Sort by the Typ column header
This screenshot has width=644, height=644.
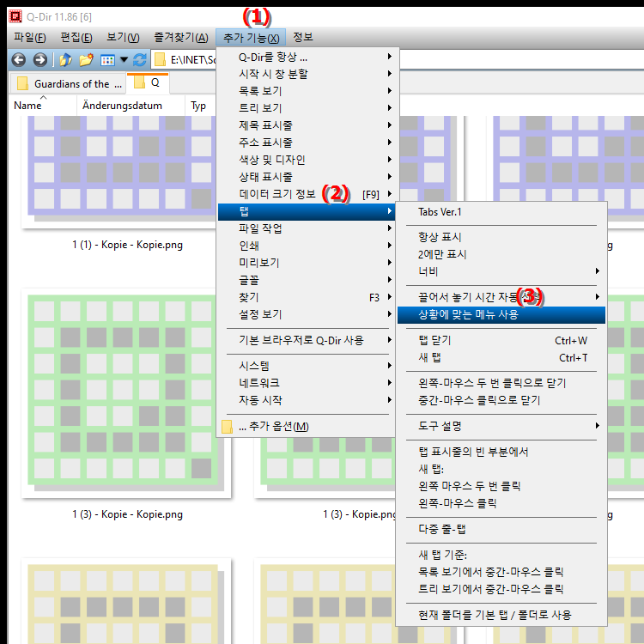(200, 106)
